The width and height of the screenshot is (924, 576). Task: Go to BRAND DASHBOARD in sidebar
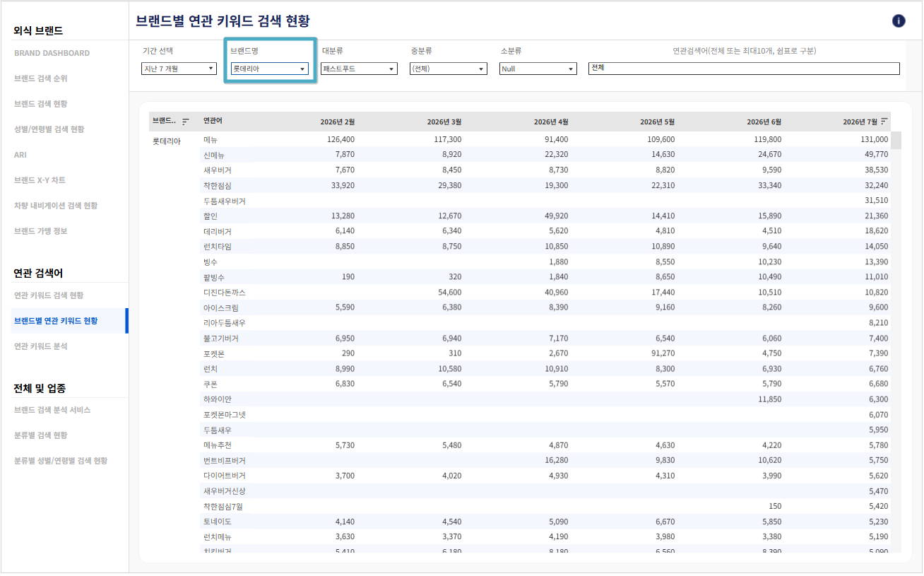(52, 53)
